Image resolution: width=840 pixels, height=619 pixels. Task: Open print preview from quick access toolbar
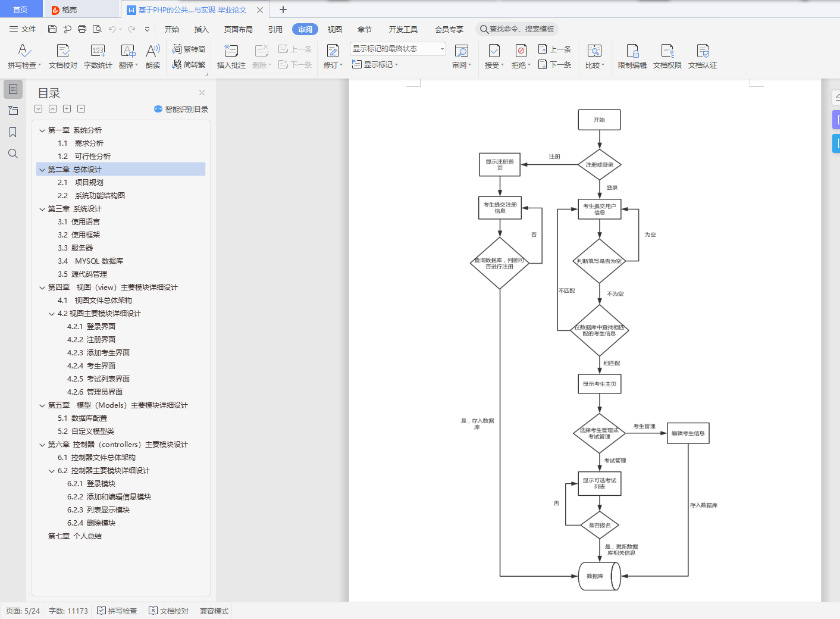click(97, 29)
